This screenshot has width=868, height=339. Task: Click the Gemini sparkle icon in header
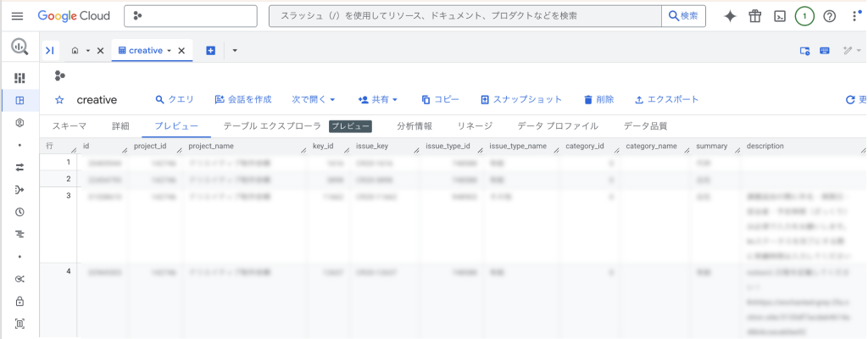point(730,16)
